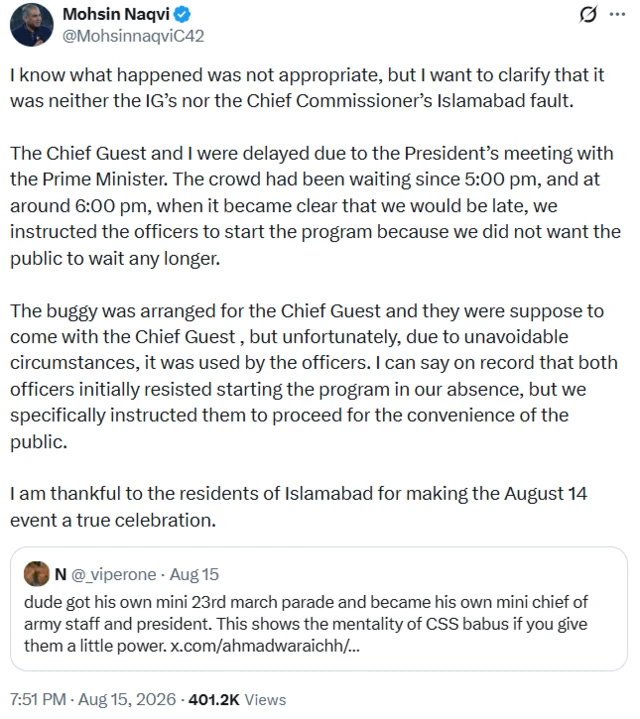Click quoted author name N
640x719 pixels.
[61, 574]
